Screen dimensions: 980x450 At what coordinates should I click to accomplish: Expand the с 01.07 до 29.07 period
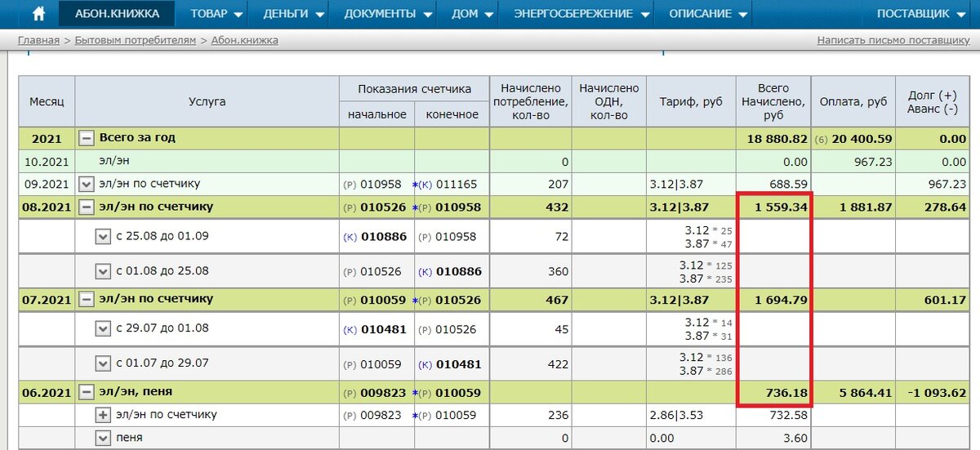[x=103, y=363]
